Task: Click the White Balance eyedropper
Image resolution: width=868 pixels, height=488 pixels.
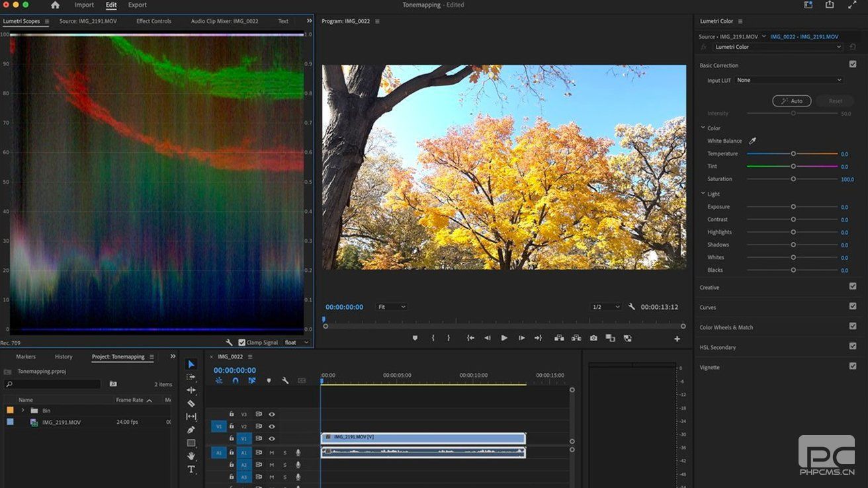Action: click(x=752, y=141)
